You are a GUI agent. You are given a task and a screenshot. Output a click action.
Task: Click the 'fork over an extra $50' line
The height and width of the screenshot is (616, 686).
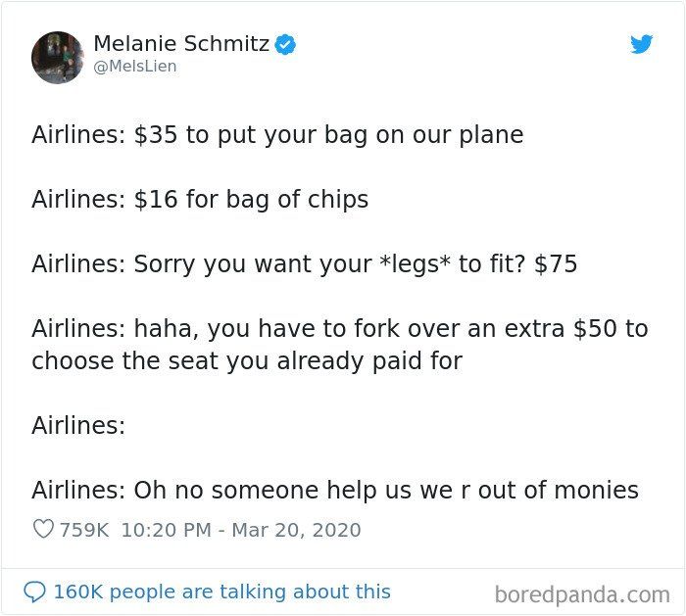[339, 329]
